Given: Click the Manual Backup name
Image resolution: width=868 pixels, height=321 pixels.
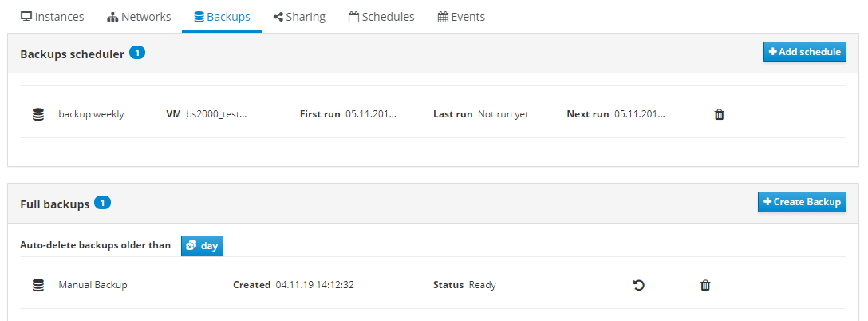Looking at the screenshot, I should (93, 285).
